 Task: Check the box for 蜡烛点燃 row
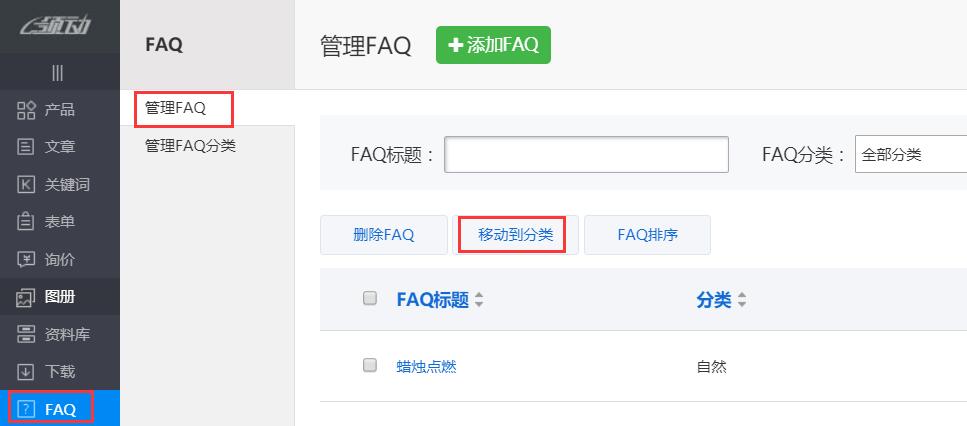coord(370,365)
